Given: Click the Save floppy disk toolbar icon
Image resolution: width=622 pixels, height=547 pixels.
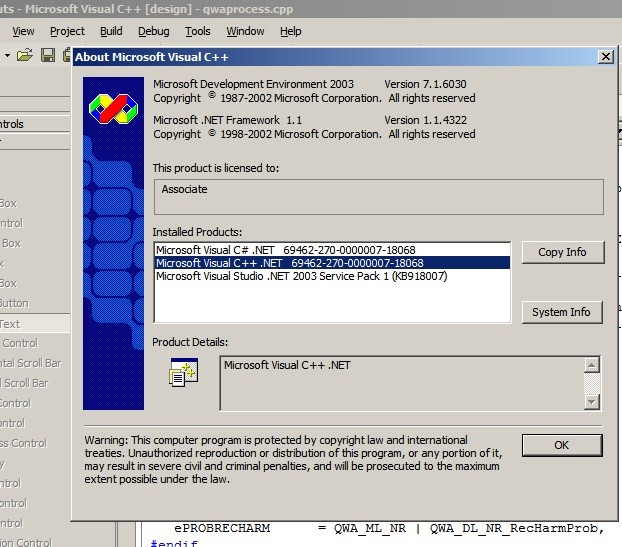Looking at the screenshot, I should coord(48,55).
